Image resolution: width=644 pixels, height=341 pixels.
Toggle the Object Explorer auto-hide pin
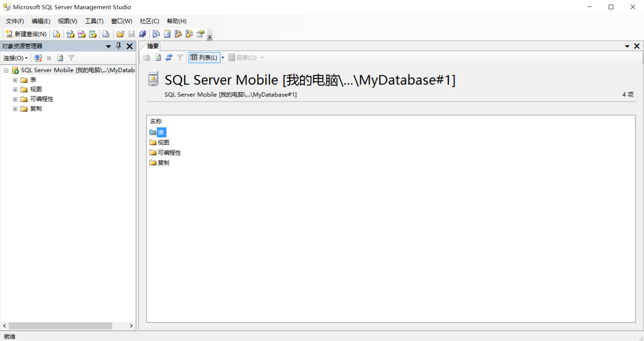pyautogui.click(x=119, y=46)
